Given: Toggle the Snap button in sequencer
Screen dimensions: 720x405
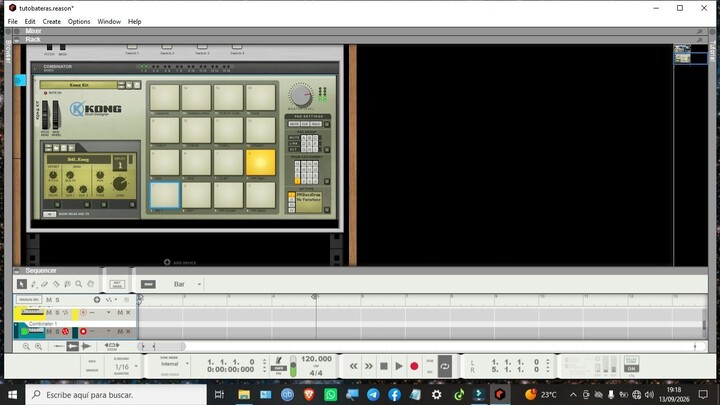Looking at the screenshot, I should (148, 284).
